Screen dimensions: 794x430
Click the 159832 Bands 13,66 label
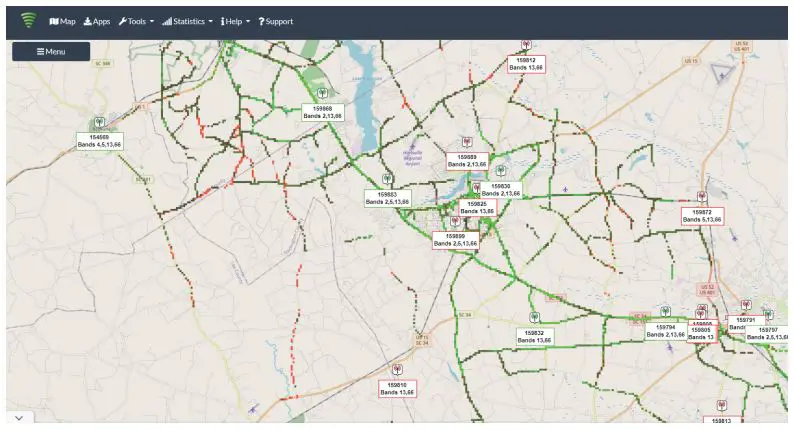pyautogui.click(x=535, y=337)
